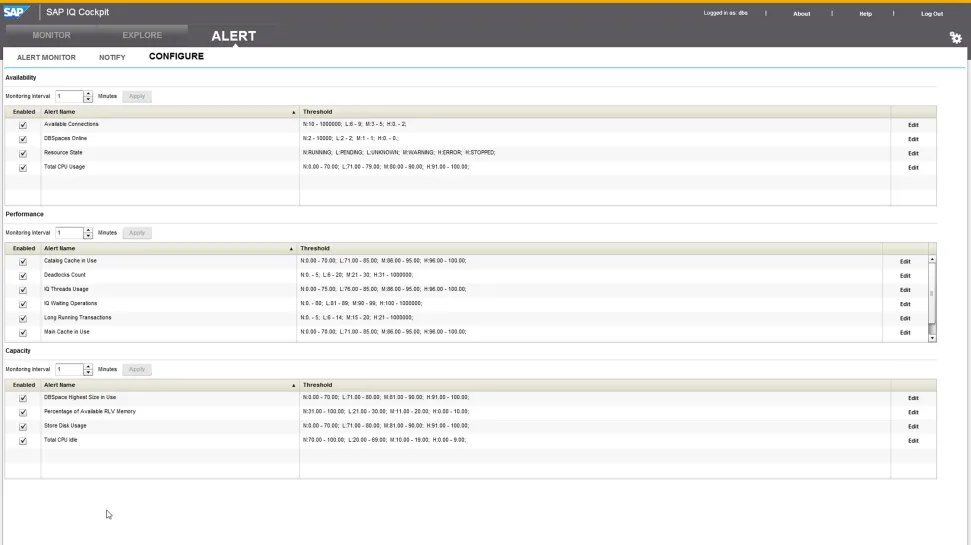Edit the Total CPU Usage threshold
The width and height of the screenshot is (971, 545).
point(912,168)
